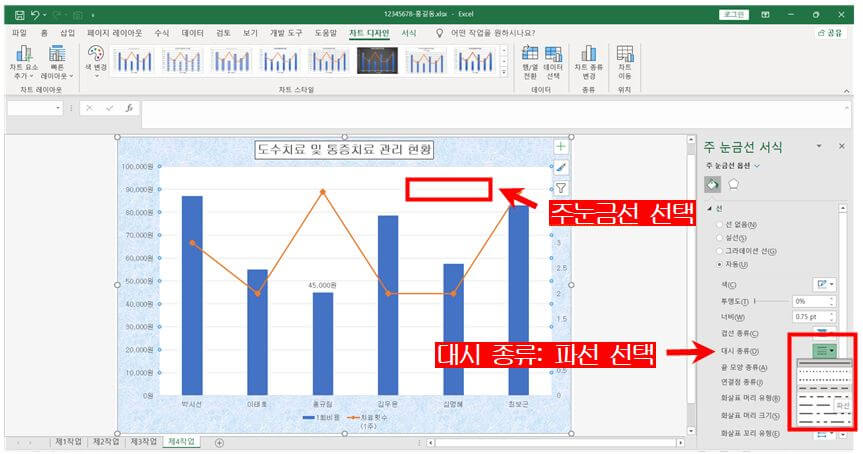Image resolution: width=863 pixels, height=454 pixels.
Task: Open 차트 요소 추가 (Add Chart Element)
Action: click(x=24, y=62)
